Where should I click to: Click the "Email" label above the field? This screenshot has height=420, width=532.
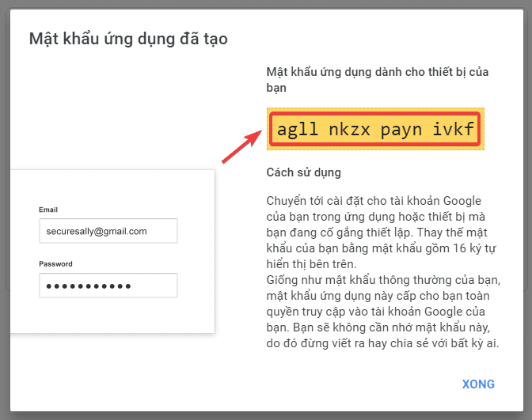coord(48,210)
